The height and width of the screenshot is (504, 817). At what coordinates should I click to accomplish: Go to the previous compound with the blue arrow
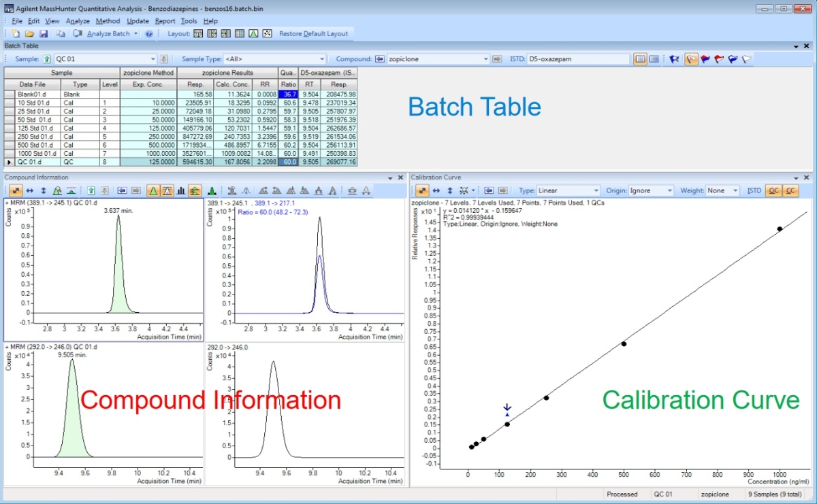(380, 59)
